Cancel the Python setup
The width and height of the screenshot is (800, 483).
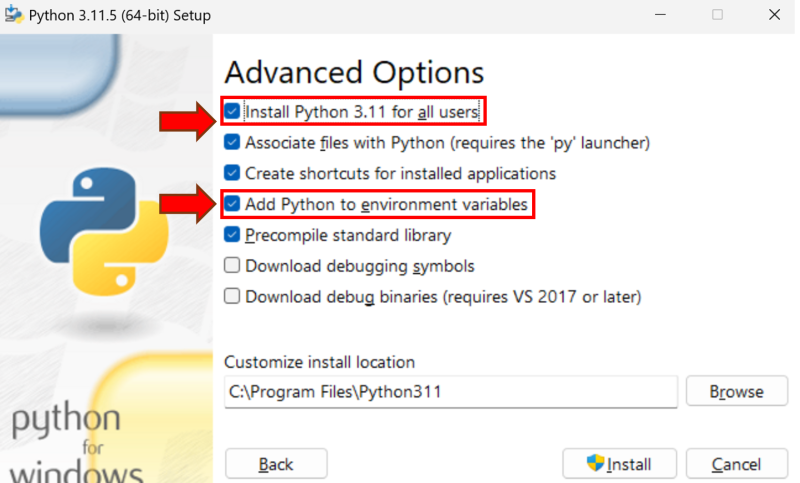737,464
